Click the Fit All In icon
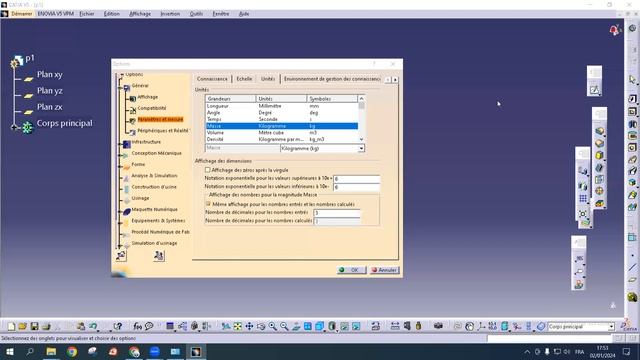Viewport: 640px width, 360px height. click(238, 326)
